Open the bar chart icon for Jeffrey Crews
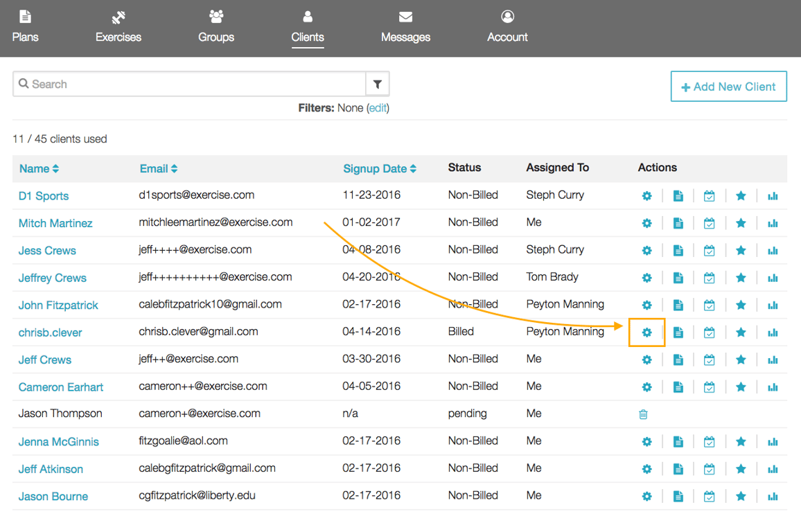 tap(773, 278)
